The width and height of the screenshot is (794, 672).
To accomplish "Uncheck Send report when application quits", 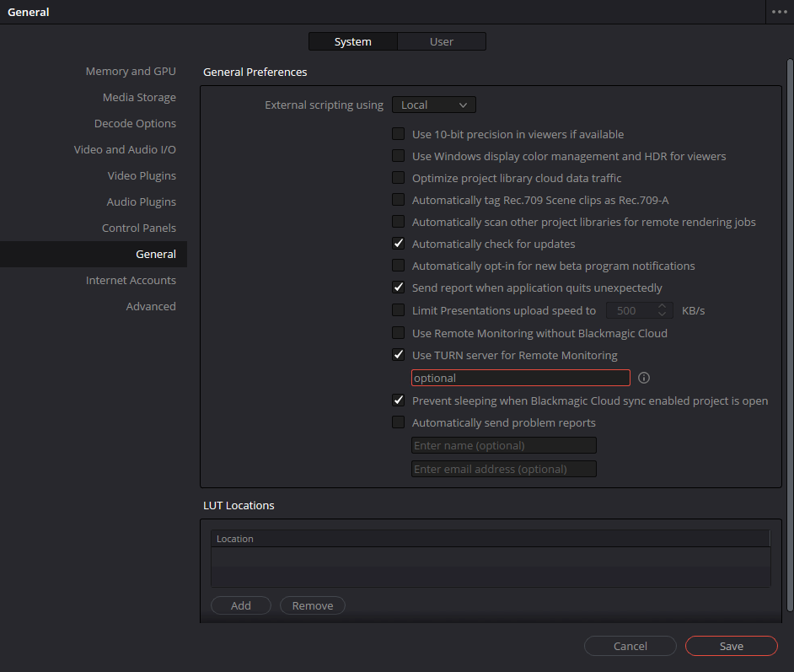I will click(x=399, y=288).
